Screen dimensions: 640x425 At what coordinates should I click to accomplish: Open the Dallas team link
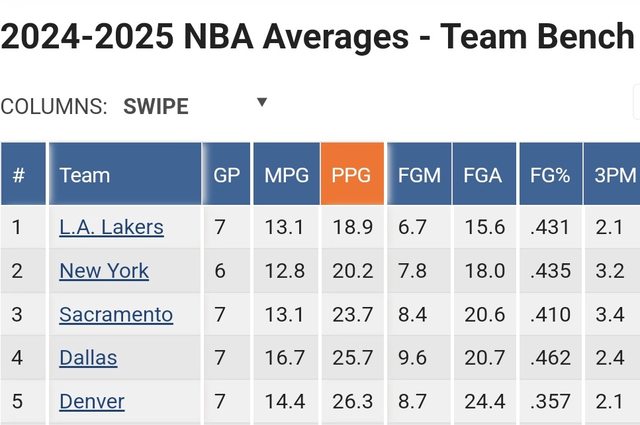pyautogui.click(x=88, y=358)
